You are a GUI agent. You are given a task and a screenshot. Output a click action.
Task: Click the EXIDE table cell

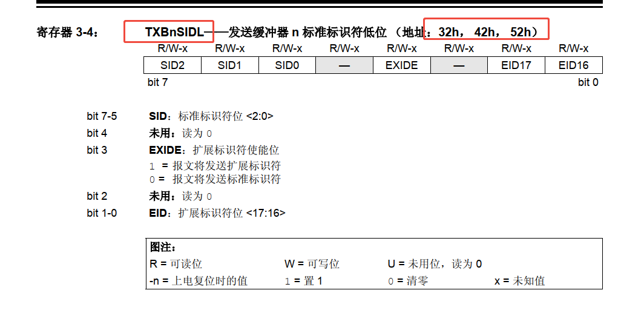pos(402,65)
